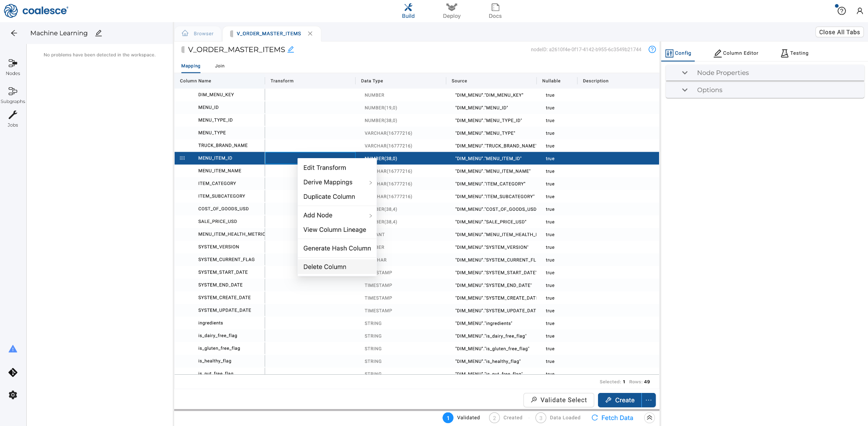
Task: Open the Column Editor tab
Action: click(x=736, y=53)
